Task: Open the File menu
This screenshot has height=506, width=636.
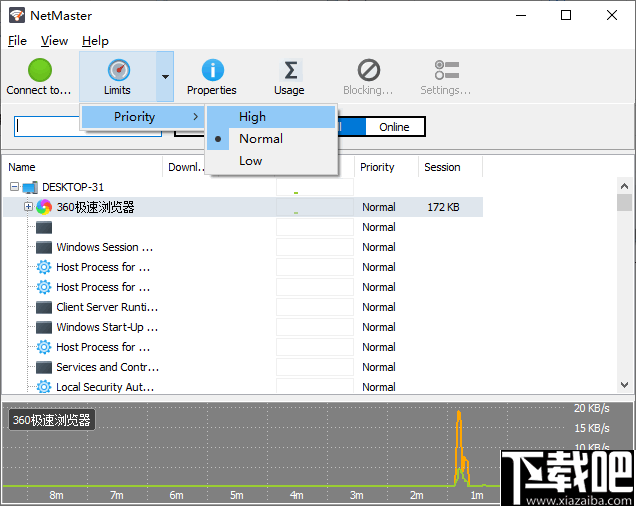Action: 17,41
